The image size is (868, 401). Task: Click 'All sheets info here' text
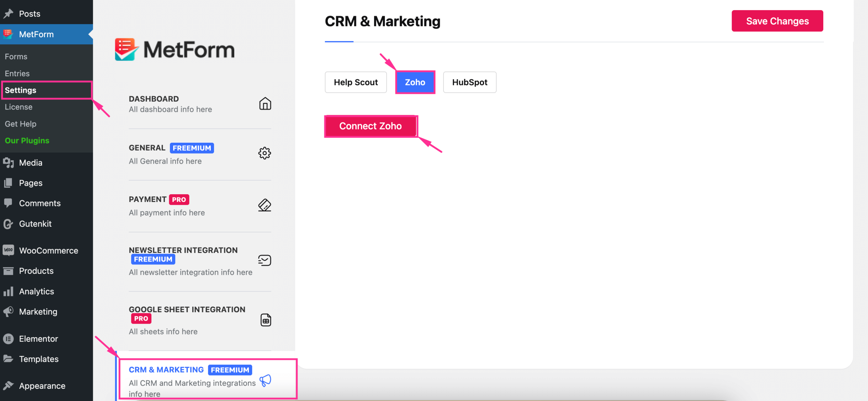(x=163, y=332)
